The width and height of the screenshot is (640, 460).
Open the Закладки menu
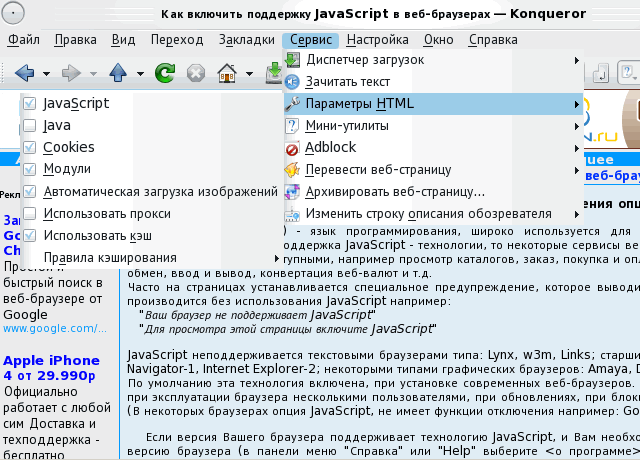[x=247, y=40]
